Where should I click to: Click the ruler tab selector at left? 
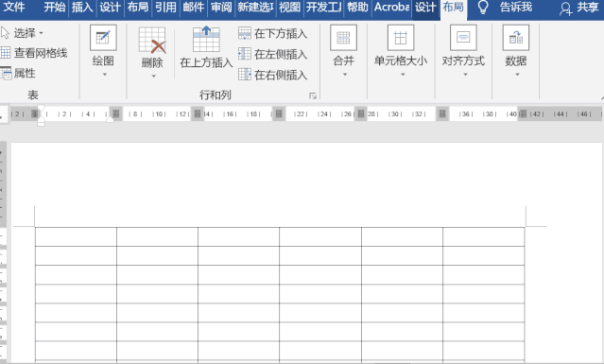coord(3,114)
